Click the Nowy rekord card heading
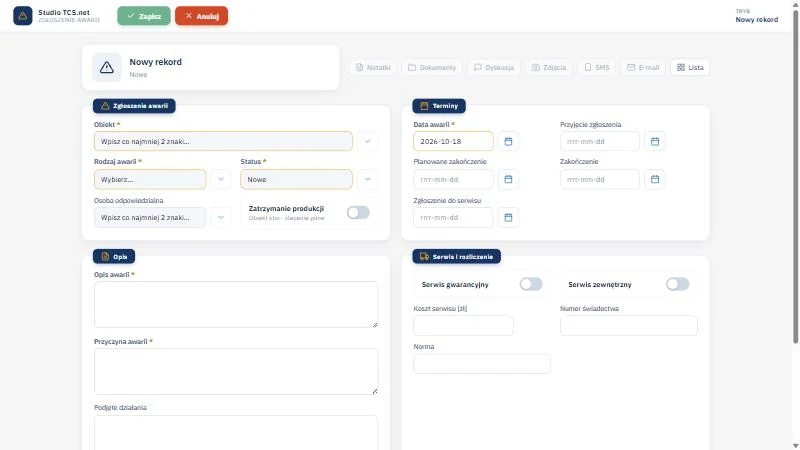Viewport: 800px width, 450px height. tap(155, 62)
